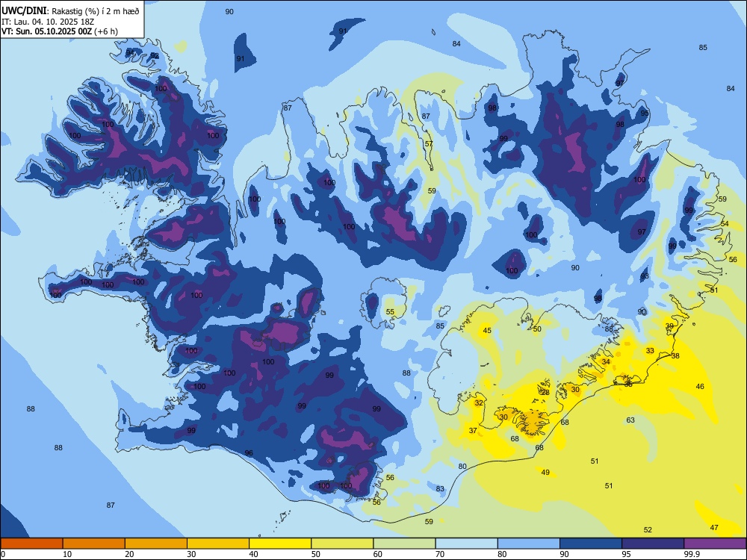Click the map value '92' near the Westfjords

155,56
